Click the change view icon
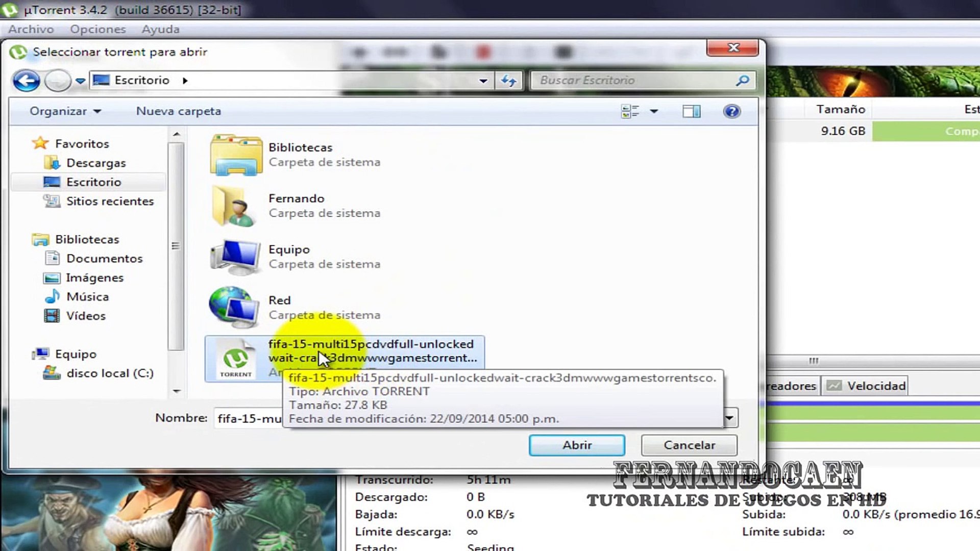 pos(630,111)
